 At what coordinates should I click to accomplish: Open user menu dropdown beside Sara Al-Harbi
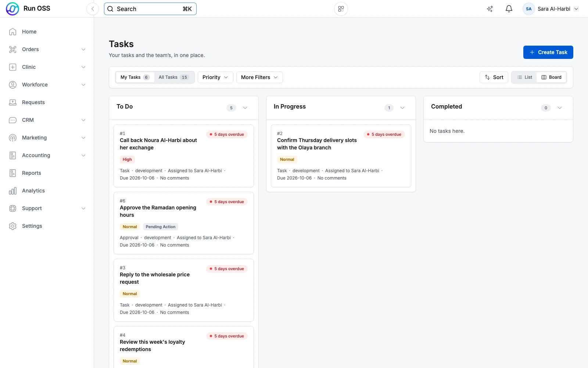(x=576, y=9)
